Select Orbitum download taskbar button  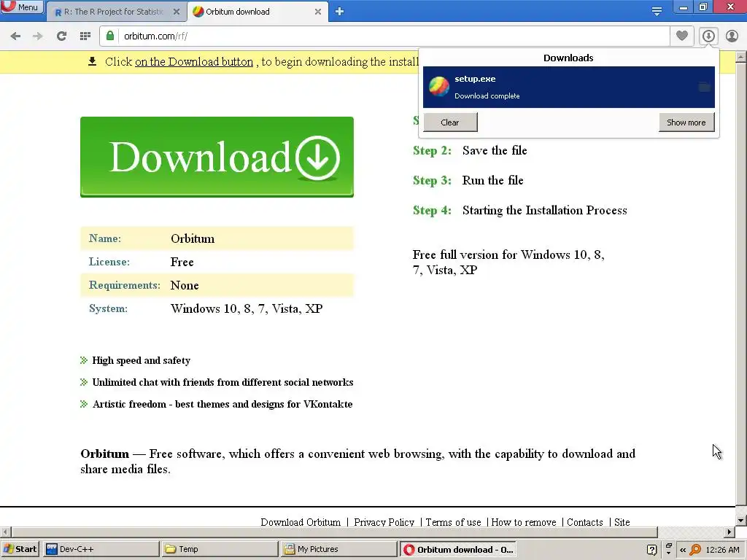tap(457, 549)
